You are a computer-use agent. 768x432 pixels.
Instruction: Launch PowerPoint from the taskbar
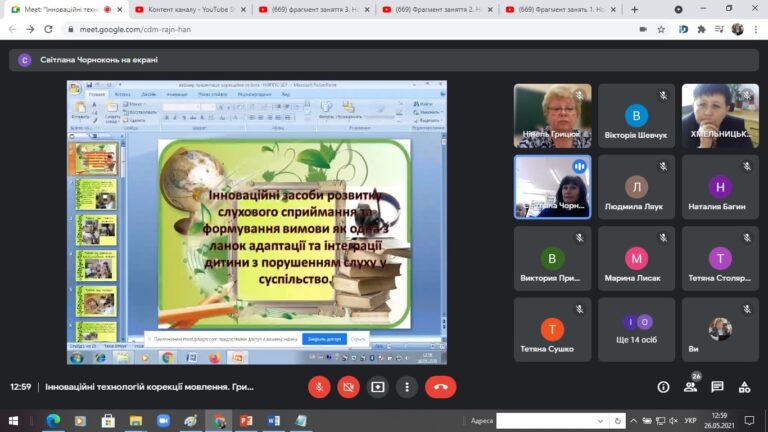pyautogui.click(x=246, y=421)
